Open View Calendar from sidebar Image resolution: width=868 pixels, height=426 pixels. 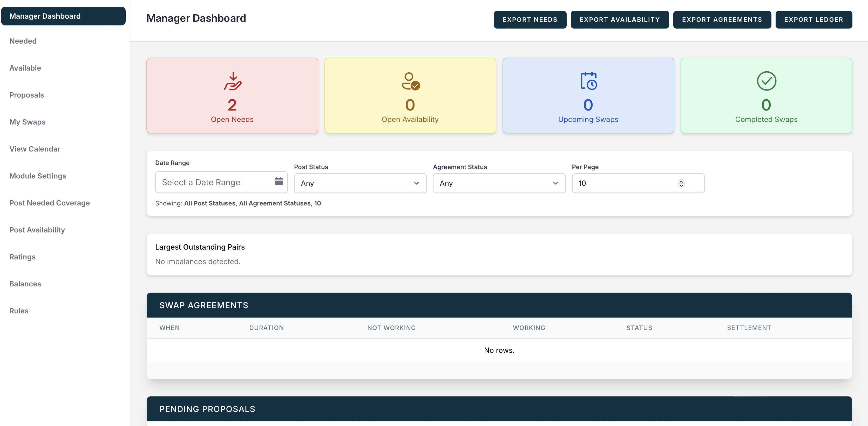click(35, 149)
